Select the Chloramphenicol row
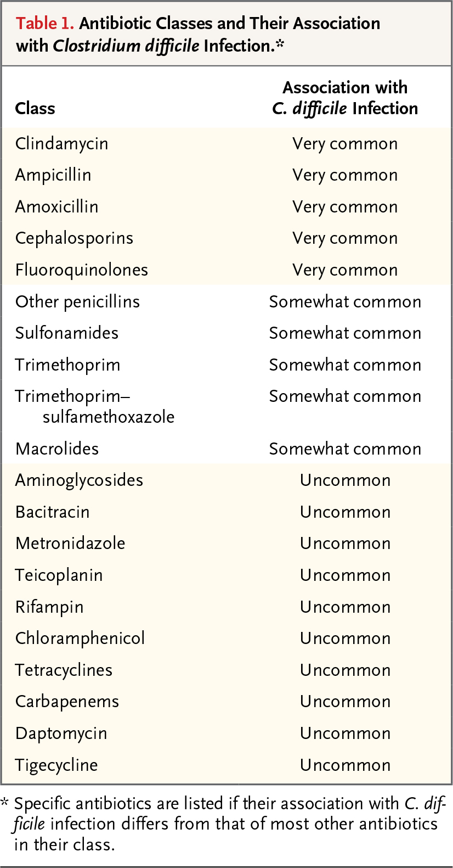 pos(226,639)
